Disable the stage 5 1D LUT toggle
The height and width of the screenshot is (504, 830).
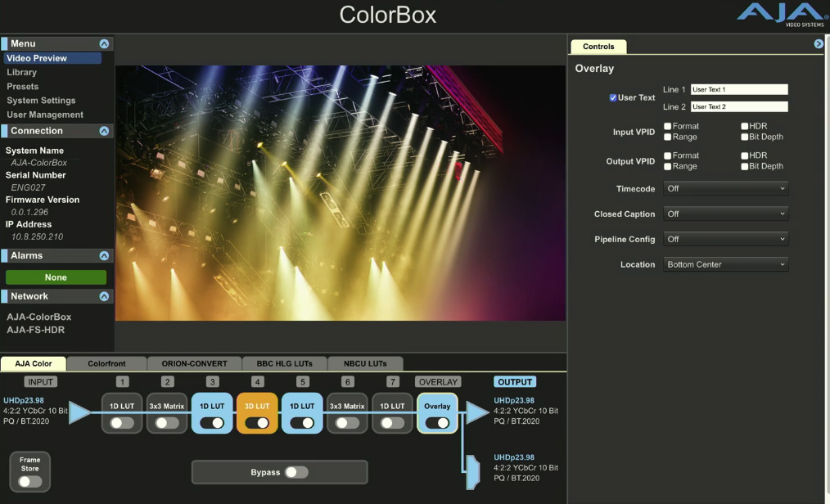point(302,423)
